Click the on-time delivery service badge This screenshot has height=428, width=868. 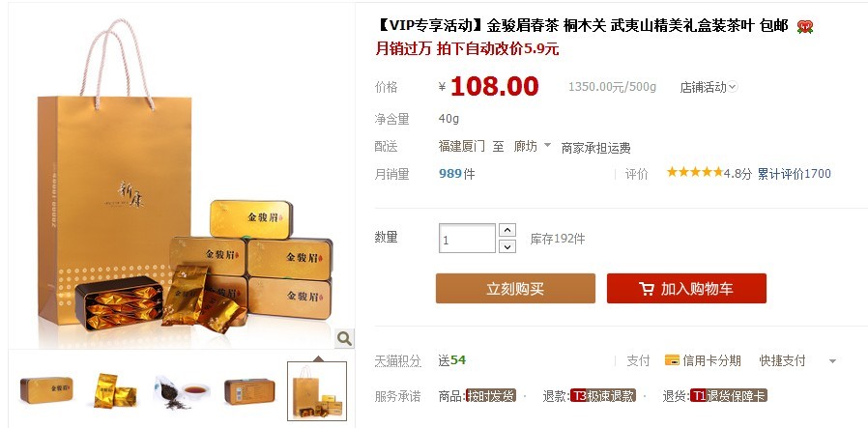(490, 396)
